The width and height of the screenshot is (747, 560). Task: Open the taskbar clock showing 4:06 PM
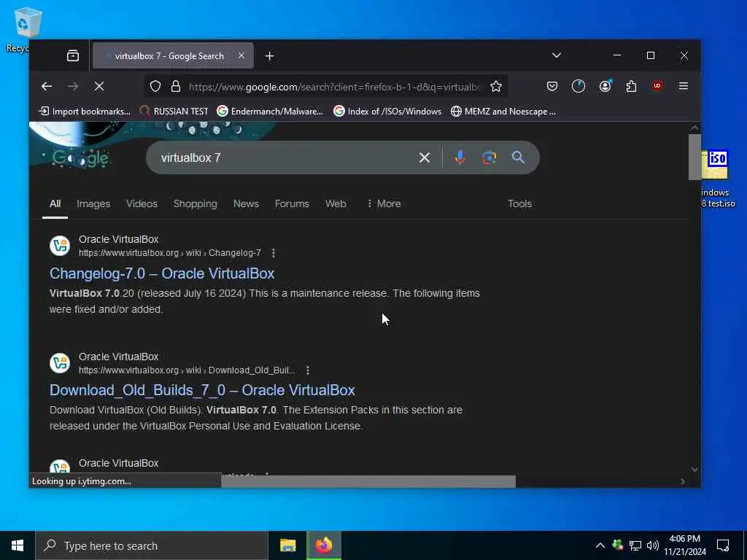click(x=684, y=545)
